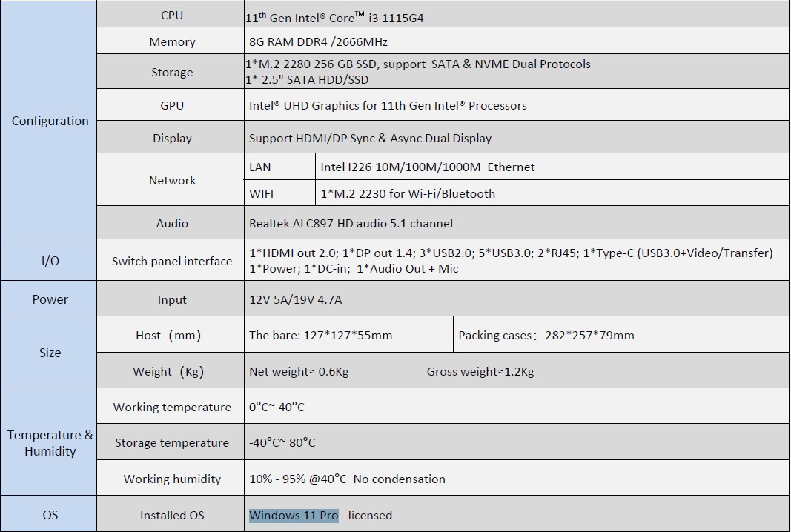791x532 pixels.
Task: Click the Net weight 0.6Kg text
Action: (299, 372)
